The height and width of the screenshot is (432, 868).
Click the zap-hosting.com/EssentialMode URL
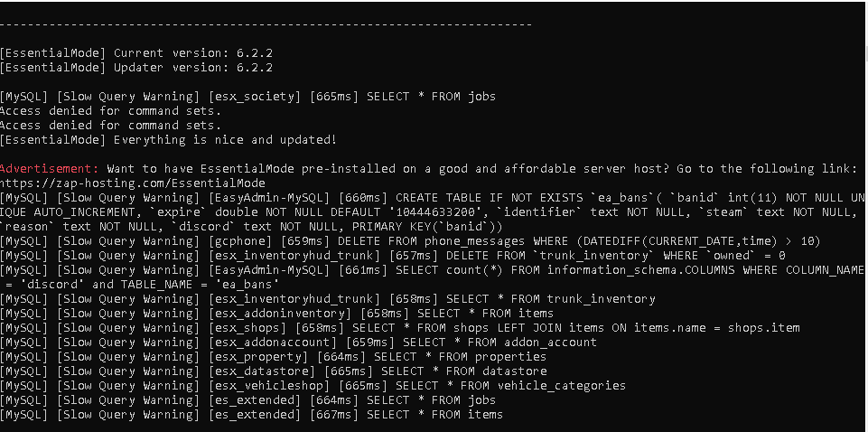(x=133, y=183)
